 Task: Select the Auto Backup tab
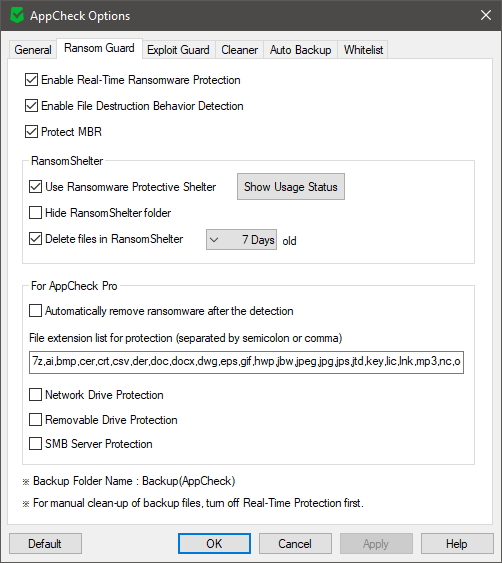coord(301,50)
